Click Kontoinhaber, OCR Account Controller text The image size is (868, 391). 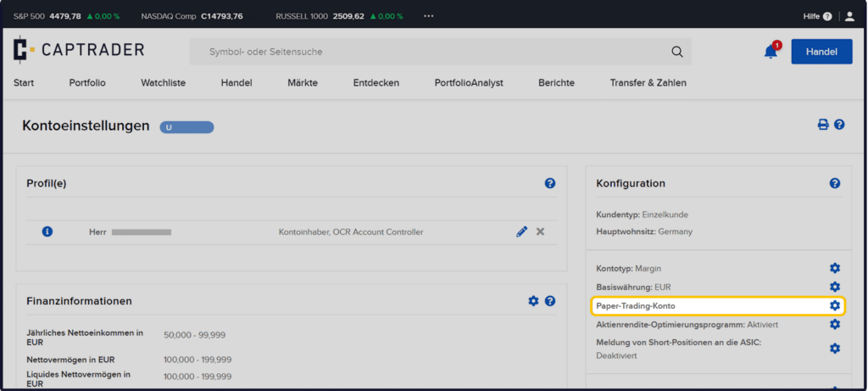click(x=351, y=232)
